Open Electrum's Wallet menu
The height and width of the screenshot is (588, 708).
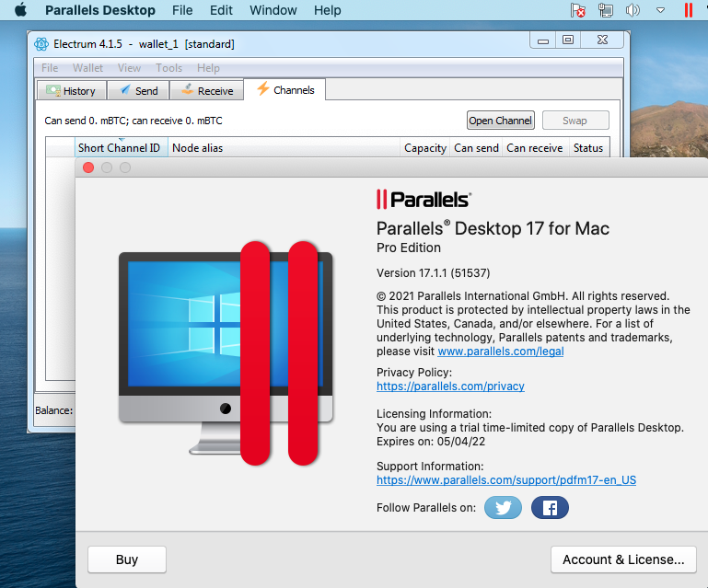click(87, 68)
